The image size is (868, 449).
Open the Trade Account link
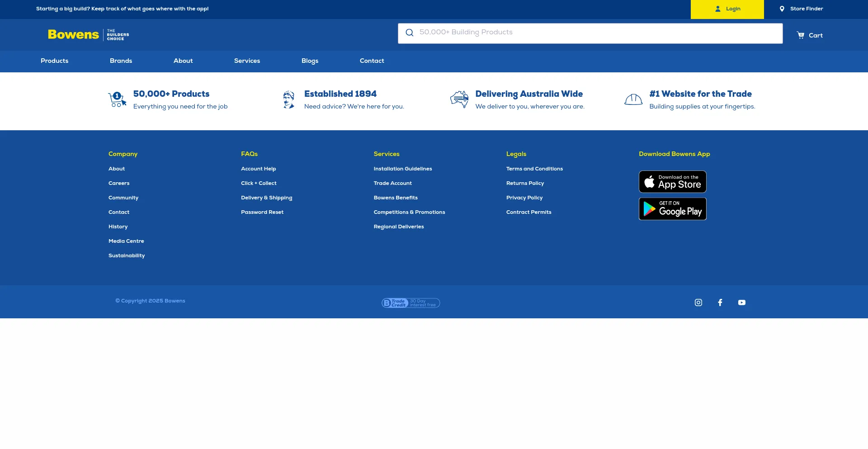coord(392,183)
